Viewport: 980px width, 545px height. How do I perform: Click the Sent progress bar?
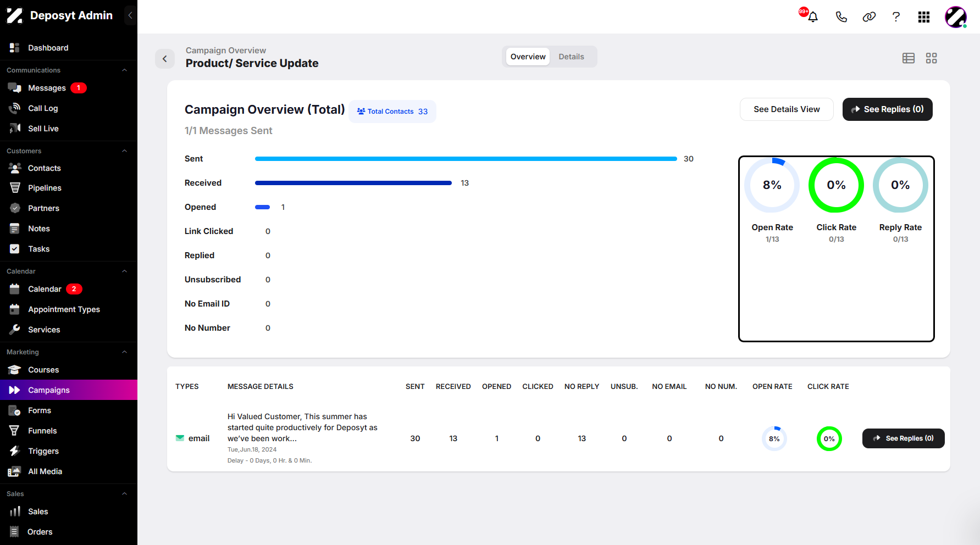(x=466, y=159)
